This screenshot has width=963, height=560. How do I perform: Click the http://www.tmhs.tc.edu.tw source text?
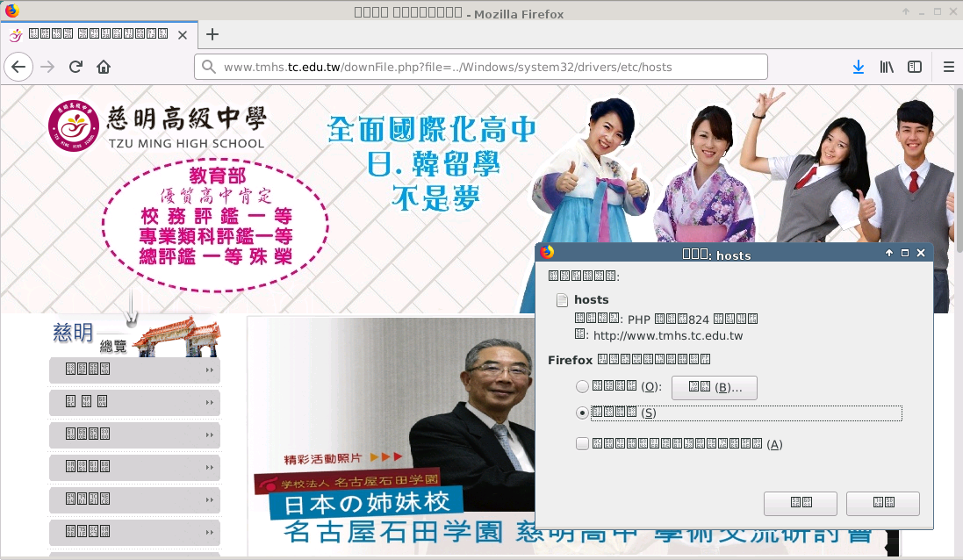click(x=668, y=336)
